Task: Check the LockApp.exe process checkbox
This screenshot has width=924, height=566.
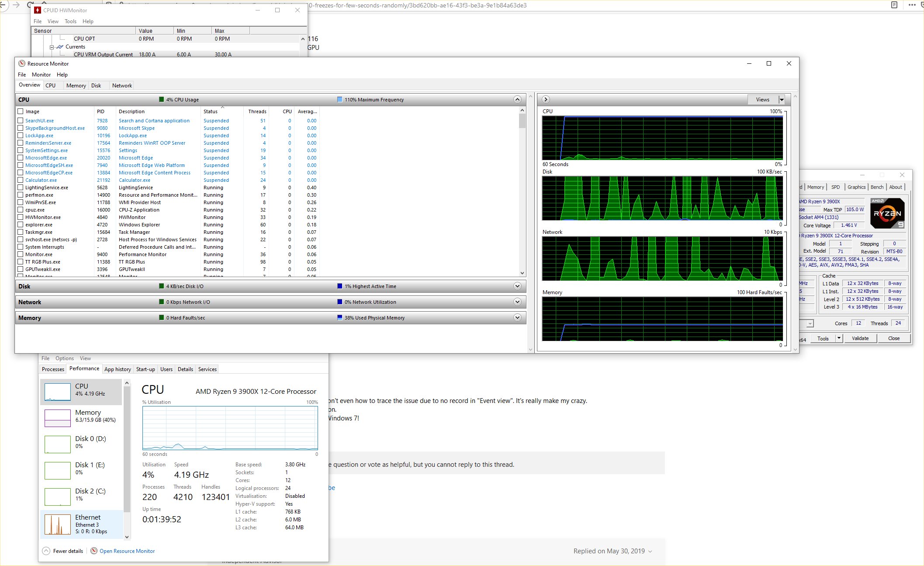Action: (x=21, y=135)
